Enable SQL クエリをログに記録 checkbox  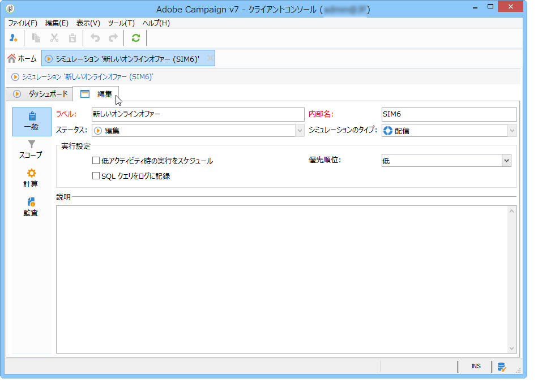[96, 176]
